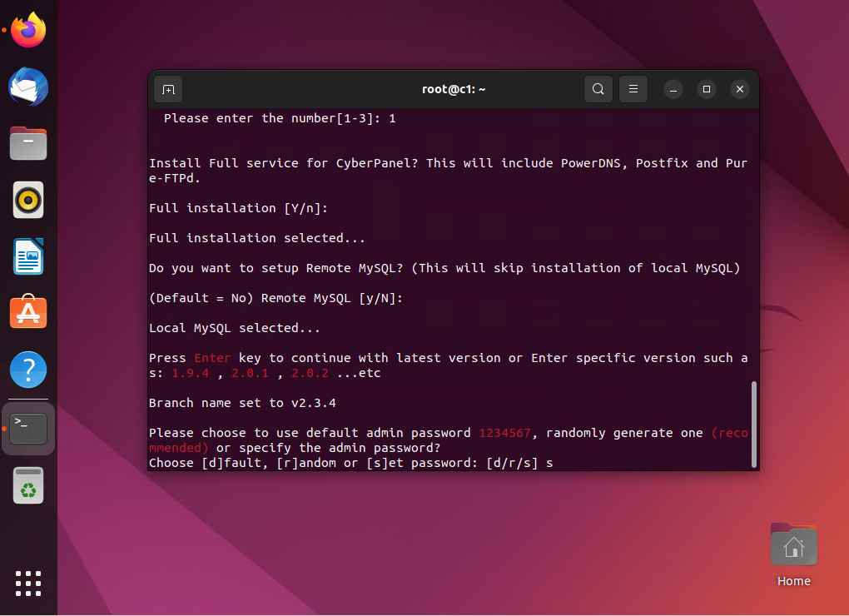
Task: Close the root@c1 terminal window
Action: click(x=740, y=89)
